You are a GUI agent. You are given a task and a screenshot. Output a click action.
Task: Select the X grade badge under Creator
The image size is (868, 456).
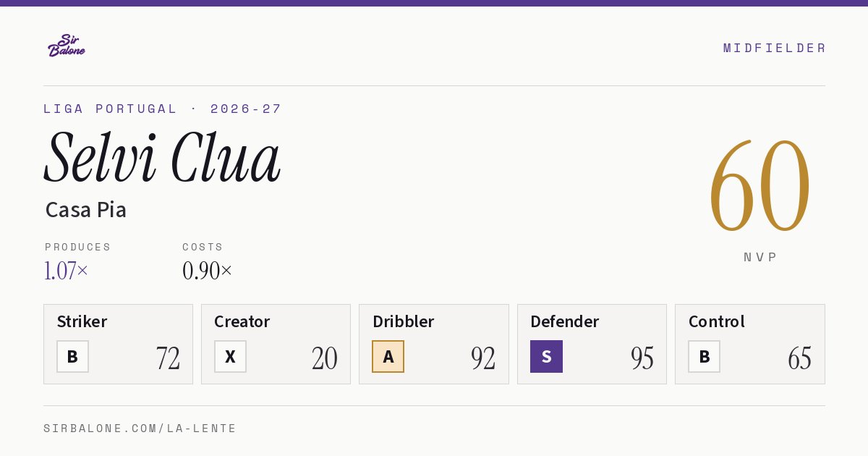tap(230, 356)
